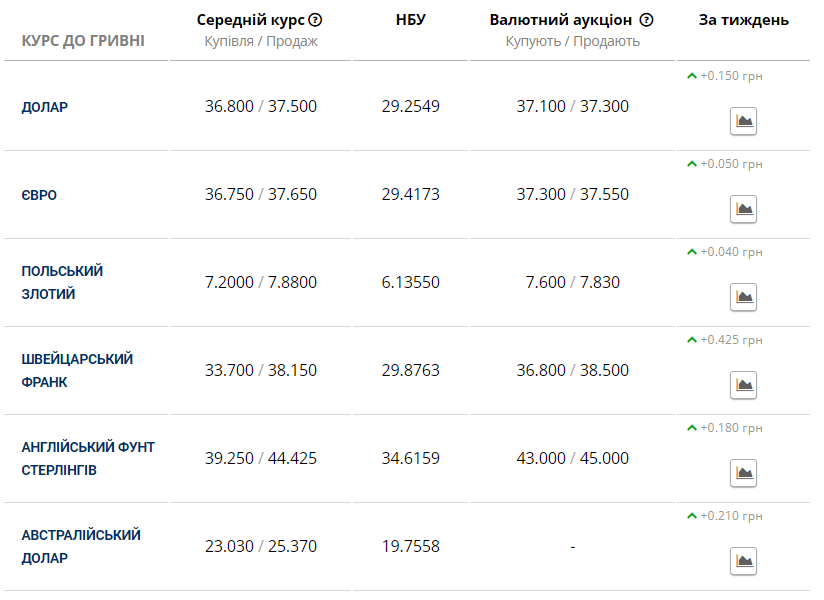Open the ШВЕЙЦАРСЬКИЙ ФРАНК link
Screen dimensions: 824x600
76,370
